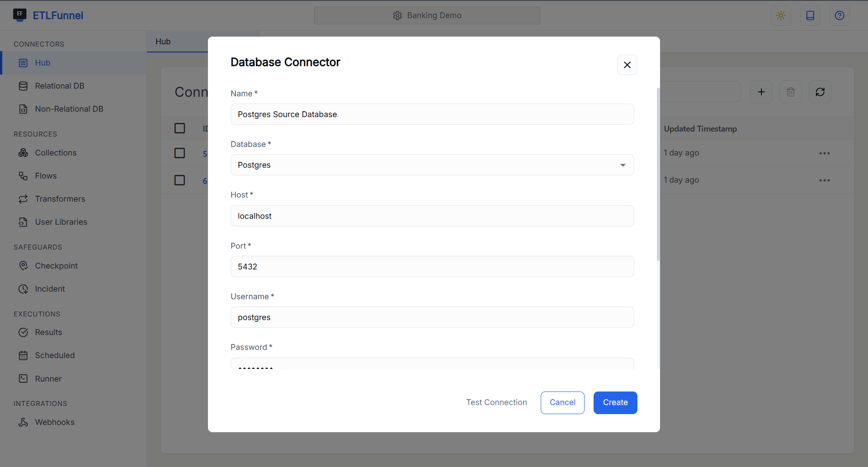The width and height of the screenshot is (868, 467).
Task: Select Scheduled under Executions
Action: [55, 355]
